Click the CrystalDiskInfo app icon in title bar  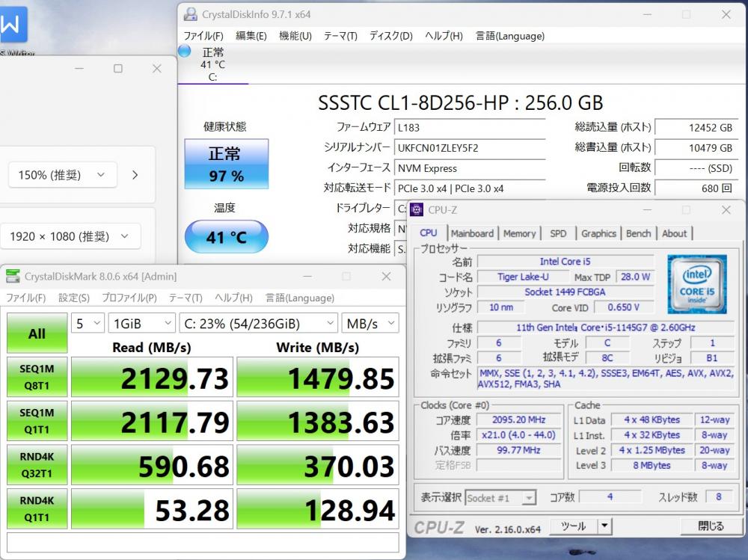191,14
